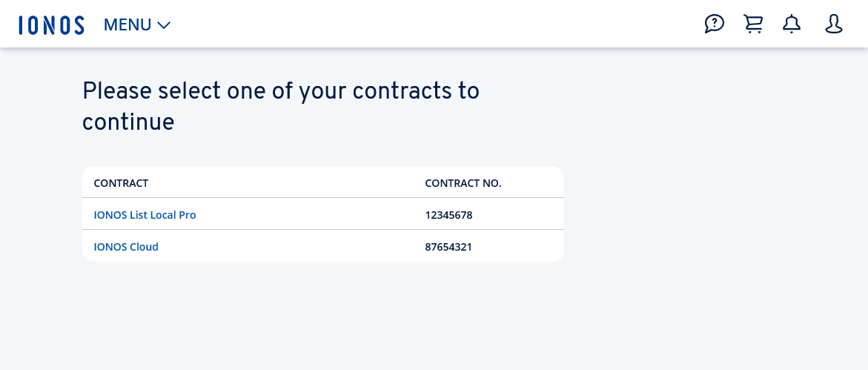The image size is (868, 370).
Task: Open the shopping cart
Action: point(753,24)
